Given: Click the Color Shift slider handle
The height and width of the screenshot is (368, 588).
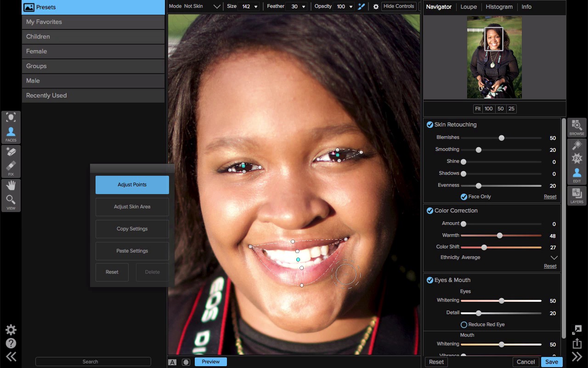Looking at the screenshot, I should coord(484,247).
